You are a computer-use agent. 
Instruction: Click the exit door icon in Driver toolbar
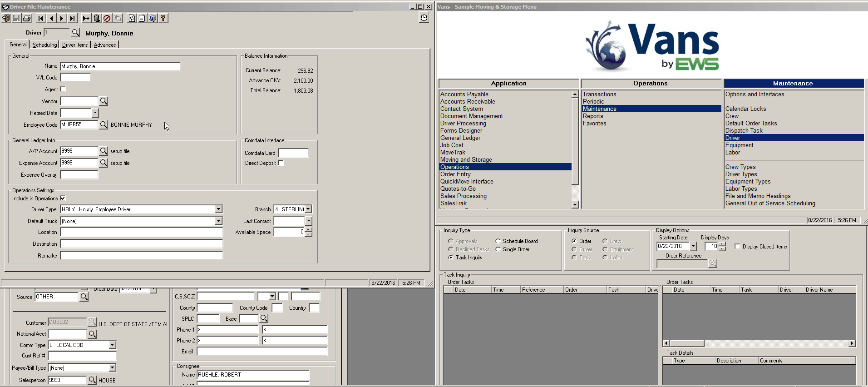click(x=6, y=18)
